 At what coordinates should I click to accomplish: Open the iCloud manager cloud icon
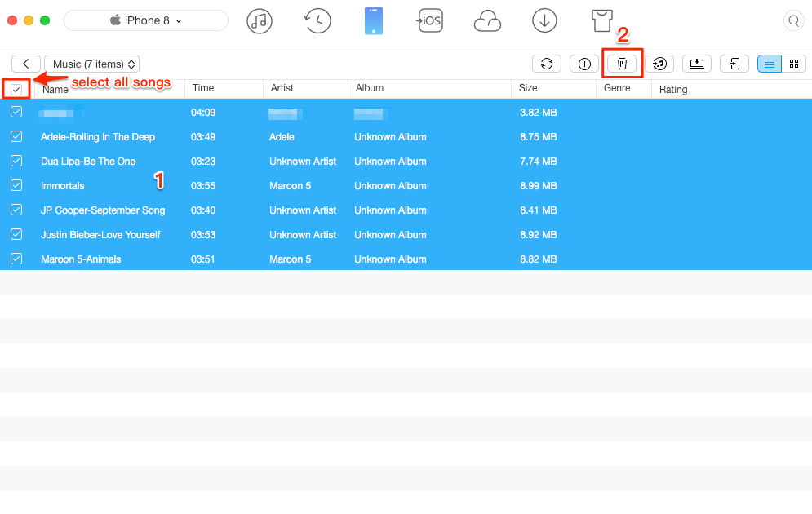[x=487, y=22]
